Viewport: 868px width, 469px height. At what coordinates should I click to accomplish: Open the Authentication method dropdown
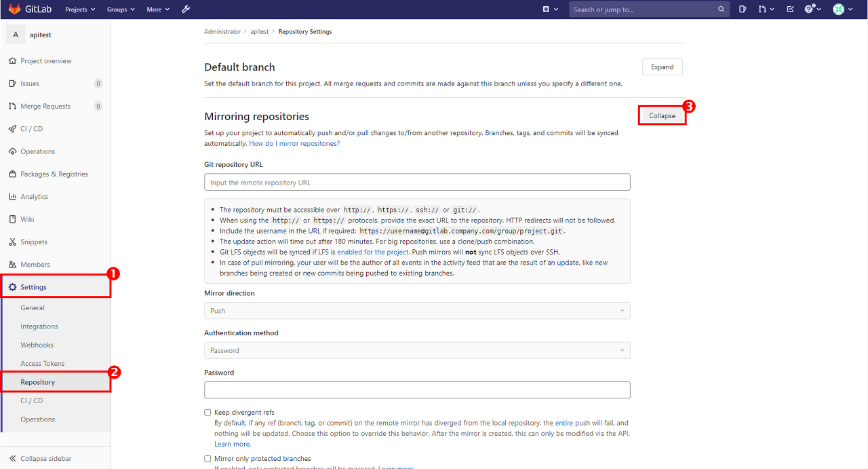pos(417,350)
